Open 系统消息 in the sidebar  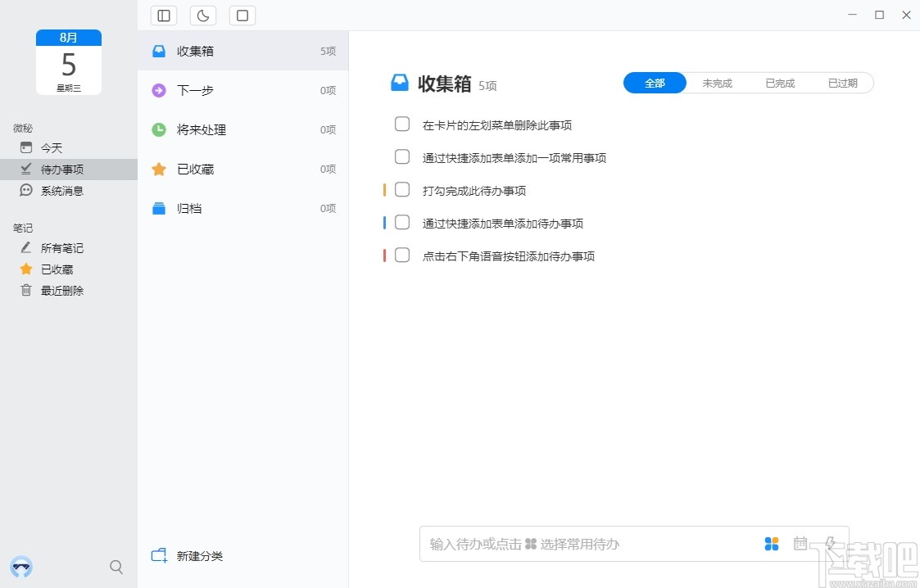tap(69, 191)
